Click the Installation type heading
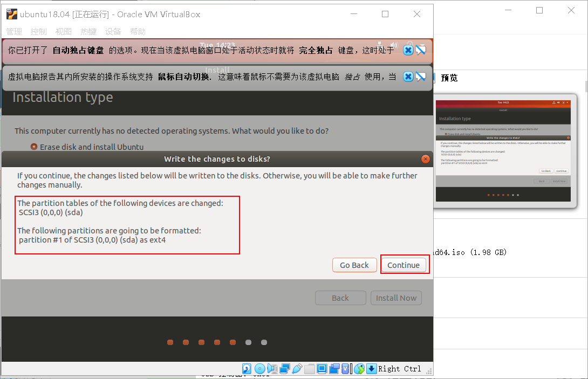Viewport: 588px width, 379px height. pyautogui.click(x=63, y=97)
